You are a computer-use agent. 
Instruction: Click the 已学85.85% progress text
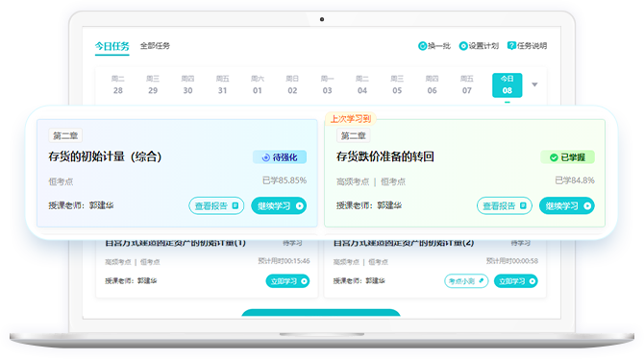click(x=285, y=180)
